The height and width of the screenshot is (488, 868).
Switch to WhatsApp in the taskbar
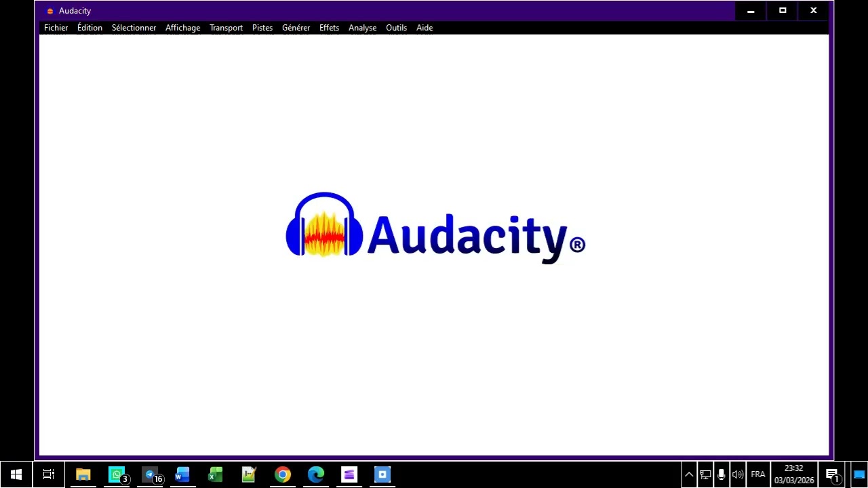tap(117, 474)
